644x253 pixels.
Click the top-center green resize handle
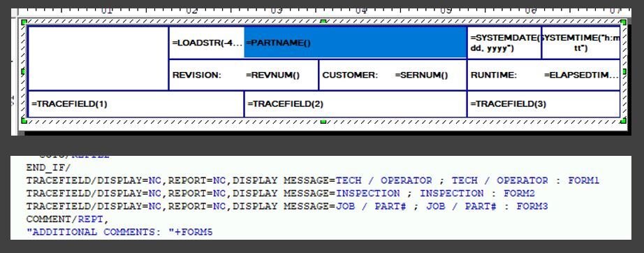pos(323,22)
